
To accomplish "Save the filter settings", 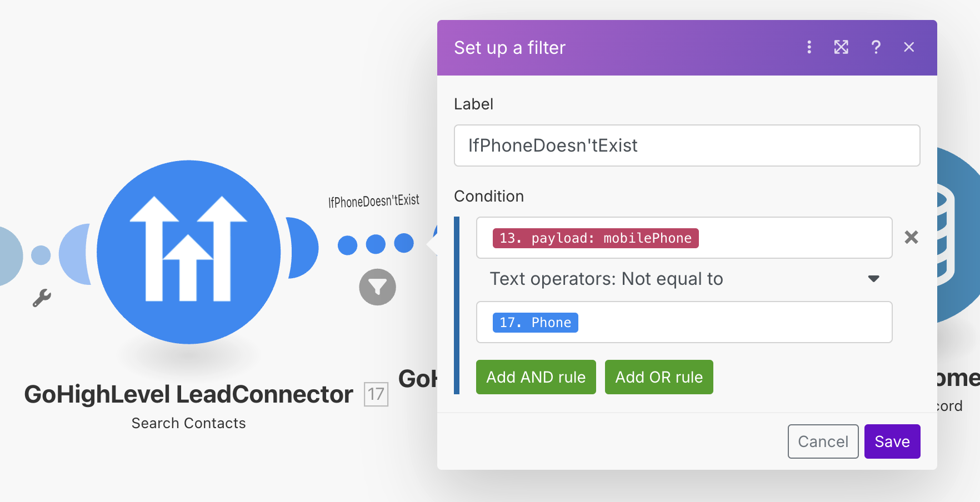I will point(892,441).
